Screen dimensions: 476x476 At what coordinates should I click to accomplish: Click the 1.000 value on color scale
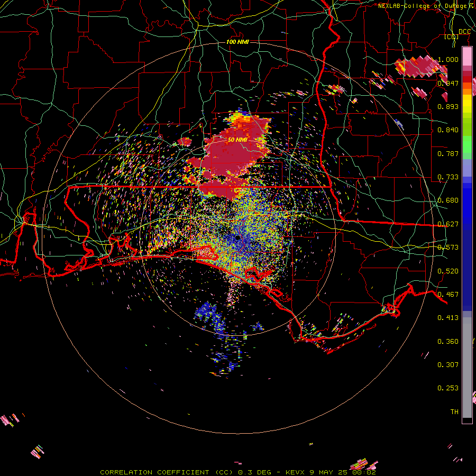pyautogui.click(x=448, y=59)
